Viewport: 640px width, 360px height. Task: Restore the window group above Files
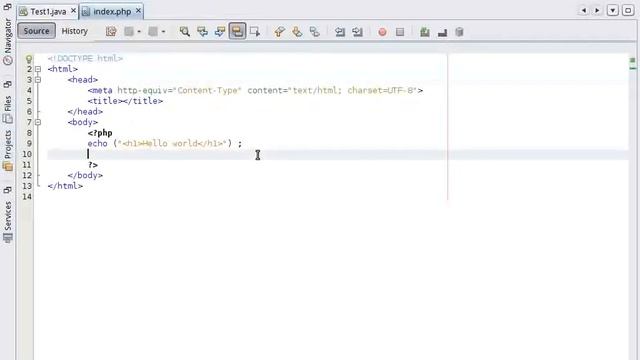click(7, 84)
